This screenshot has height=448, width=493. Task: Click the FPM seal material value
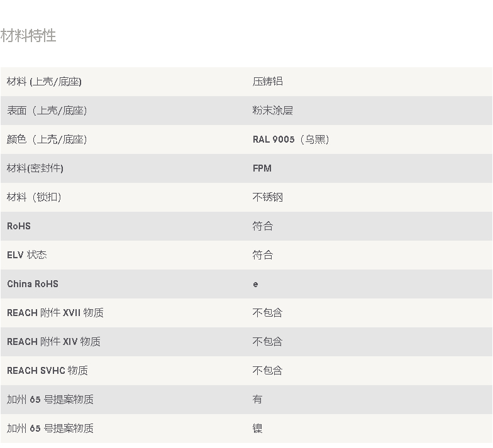pyautogui.click(x=262, y=168)
